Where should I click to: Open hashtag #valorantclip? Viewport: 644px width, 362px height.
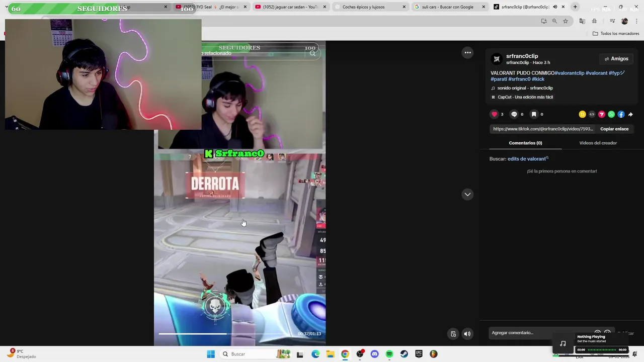[x=570, y=73]
